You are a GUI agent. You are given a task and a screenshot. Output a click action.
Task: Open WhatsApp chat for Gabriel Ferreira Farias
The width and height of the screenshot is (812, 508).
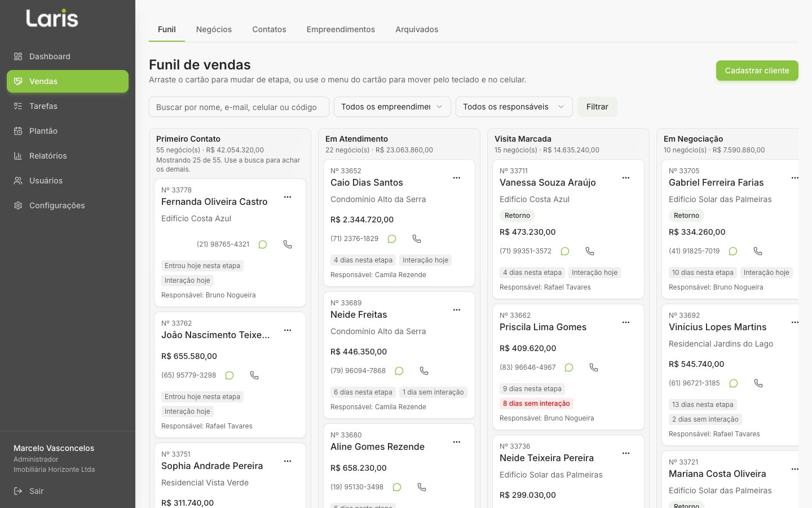(x=733, y=251)
